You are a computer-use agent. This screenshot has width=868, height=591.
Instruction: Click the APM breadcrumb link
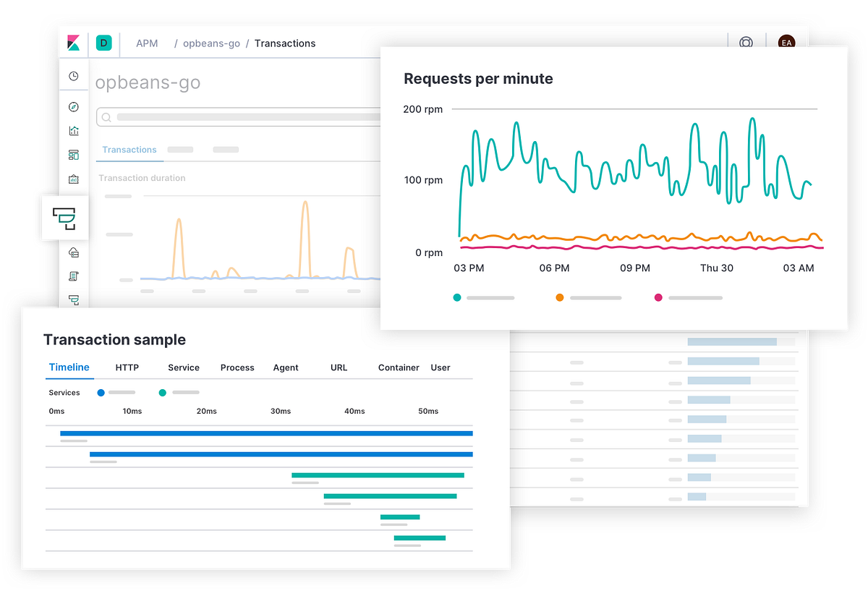click(147, 43)
